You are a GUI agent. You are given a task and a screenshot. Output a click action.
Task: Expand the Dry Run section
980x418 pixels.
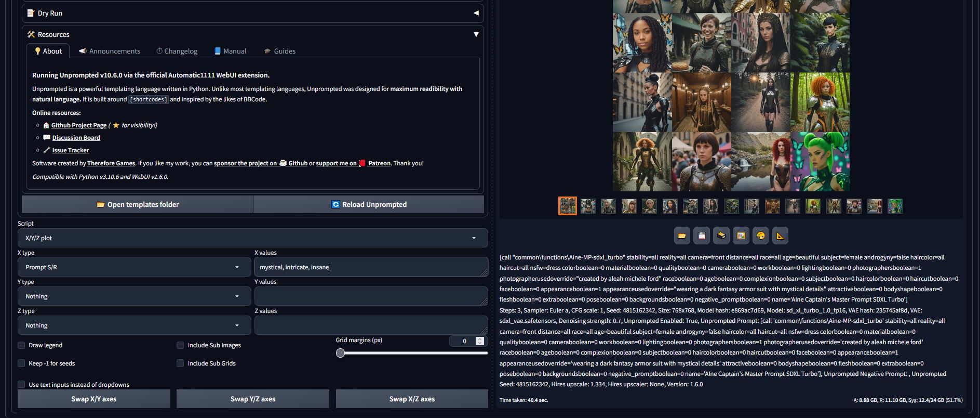252,13
